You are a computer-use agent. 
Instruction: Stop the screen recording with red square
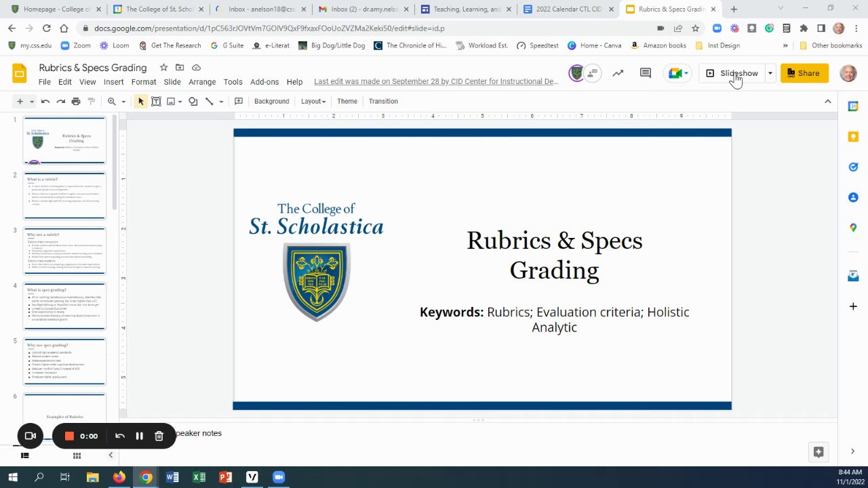[69, 436]
